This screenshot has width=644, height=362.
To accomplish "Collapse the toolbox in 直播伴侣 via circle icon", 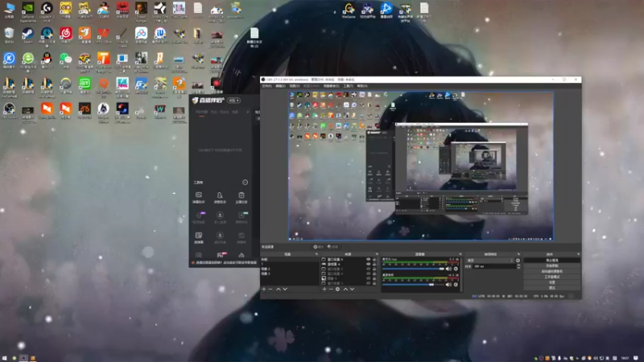I will [246, 183].
